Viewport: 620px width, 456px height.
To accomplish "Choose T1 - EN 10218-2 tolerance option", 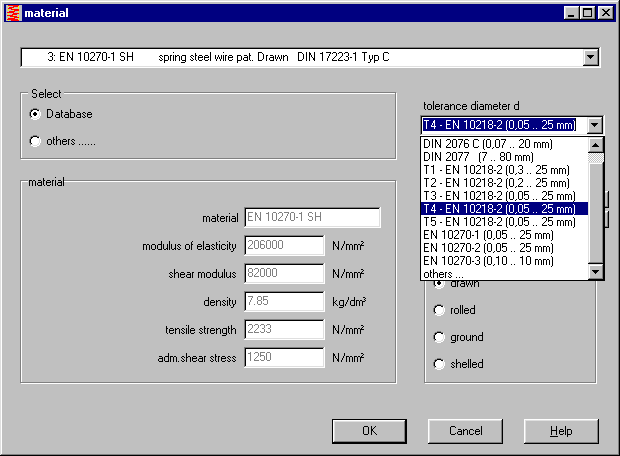I will [x=496, y=170].
